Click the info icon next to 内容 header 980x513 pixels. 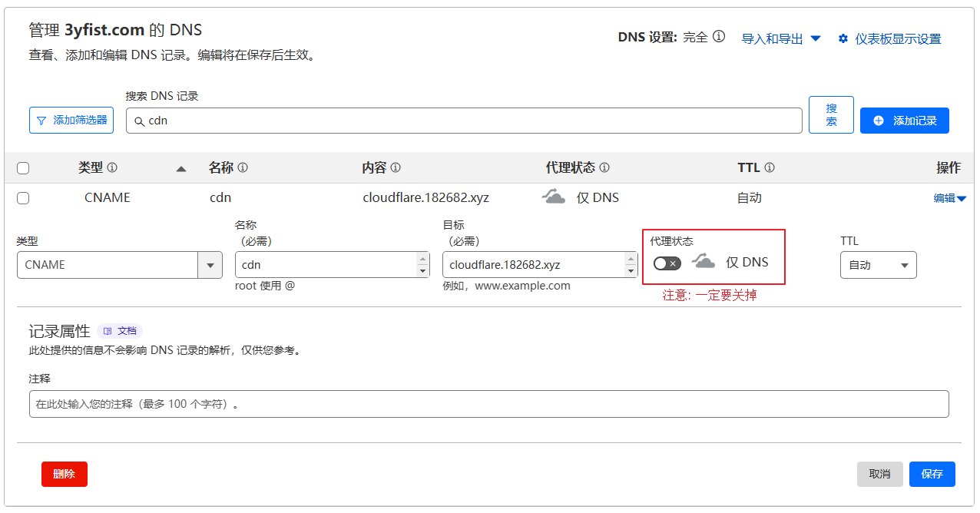tap(396, 167)
